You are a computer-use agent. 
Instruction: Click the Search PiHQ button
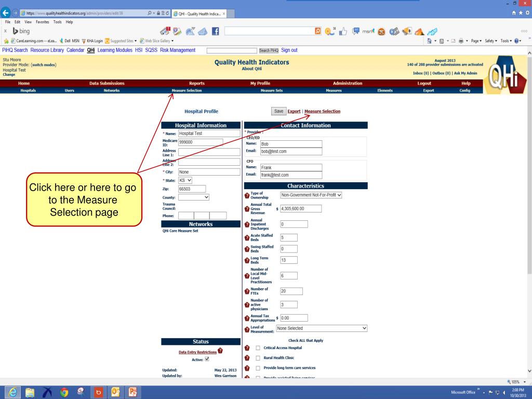pyautogui.click(x=269, y=50)
